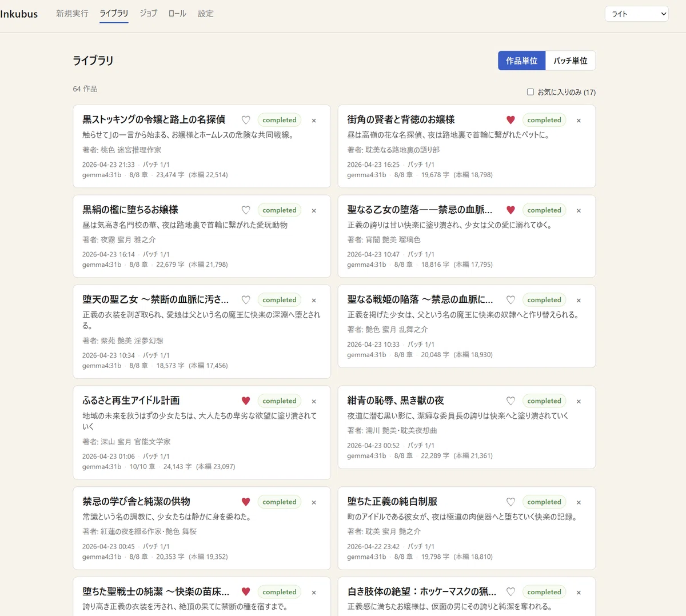Delete the ふるさと再生アイドル計画 card

pyautogui.click(x=314, y=402)
